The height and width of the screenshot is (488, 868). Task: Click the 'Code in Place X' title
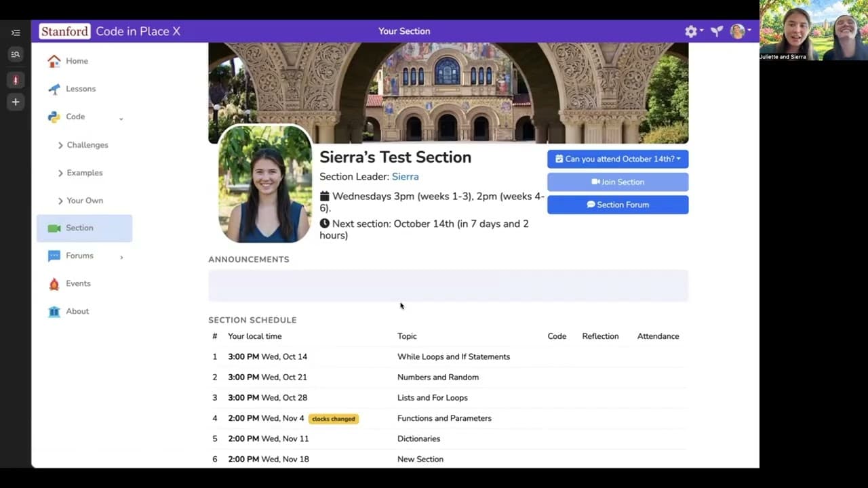pos(138,31)
